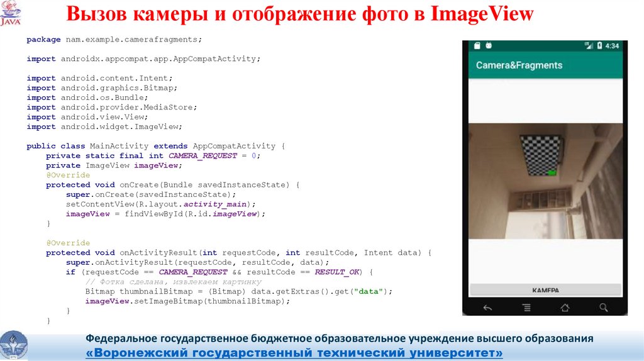Image resolution: width=644 pixels, height=361 pixels.
Task: Tap the search icon in navigation bar
Action: pos(604,308)
